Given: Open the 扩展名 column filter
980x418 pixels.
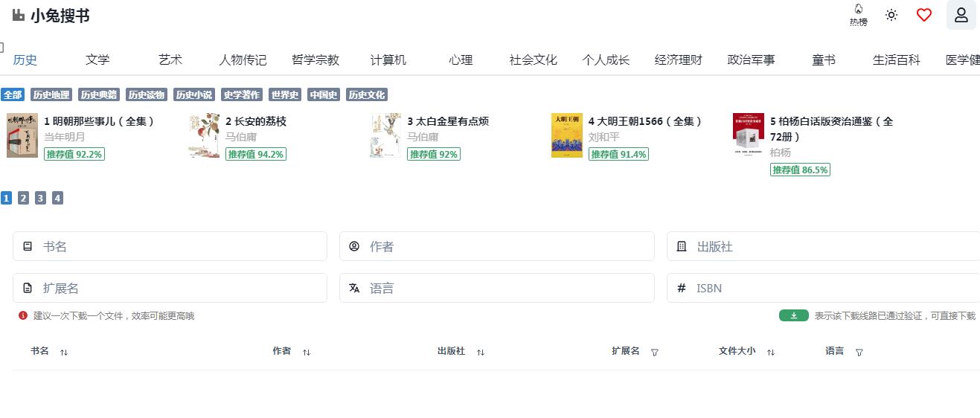Looking at the screenshot, I should pos(655,352).
